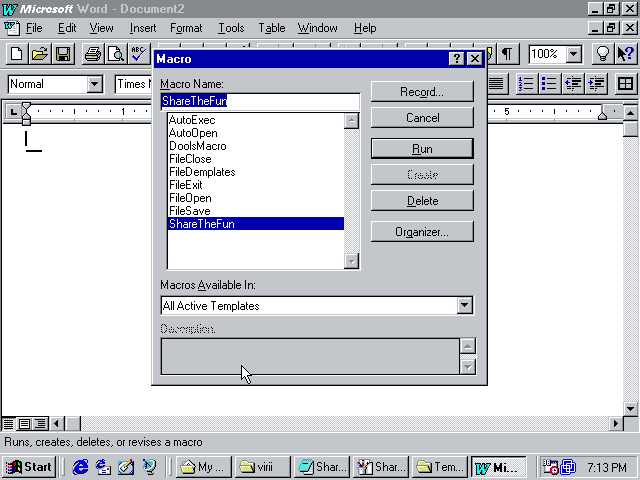Click the Save floppy disk icon
The image size is (640, 480).
coord(62,54)
